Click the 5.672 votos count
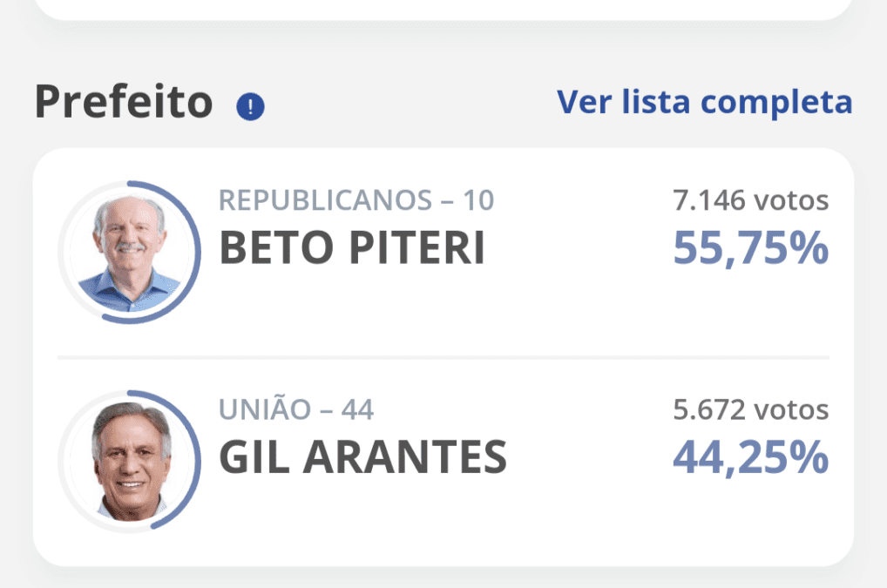887x588 pixels. tap(750, 409)
